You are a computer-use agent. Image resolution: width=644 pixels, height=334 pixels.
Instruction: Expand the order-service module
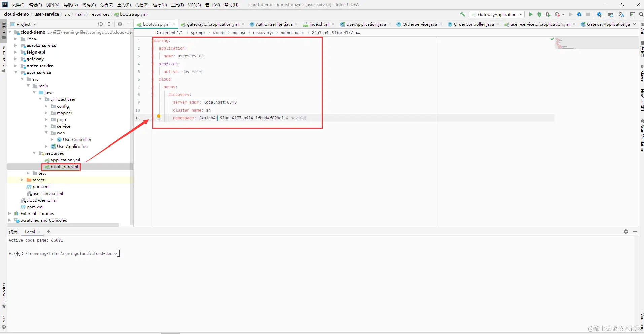(15, 66)
